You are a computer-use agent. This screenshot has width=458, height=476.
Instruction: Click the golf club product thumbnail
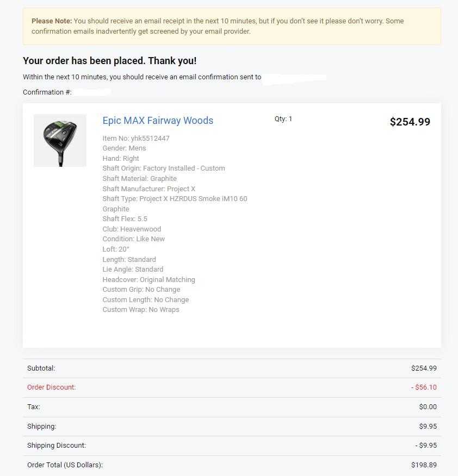pos(60,140)
